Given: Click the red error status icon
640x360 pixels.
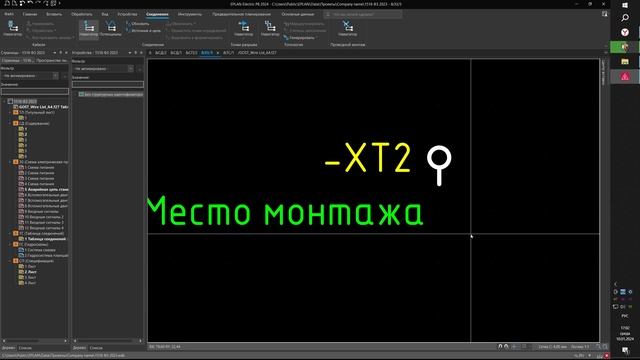Looking at the screenshot, I should coord(607,356).
